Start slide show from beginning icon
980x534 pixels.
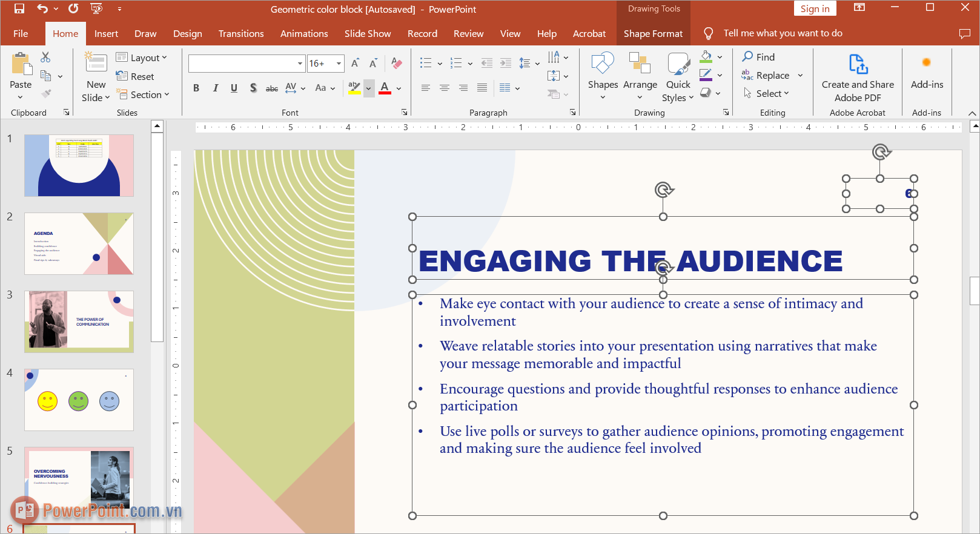[96, 8]
